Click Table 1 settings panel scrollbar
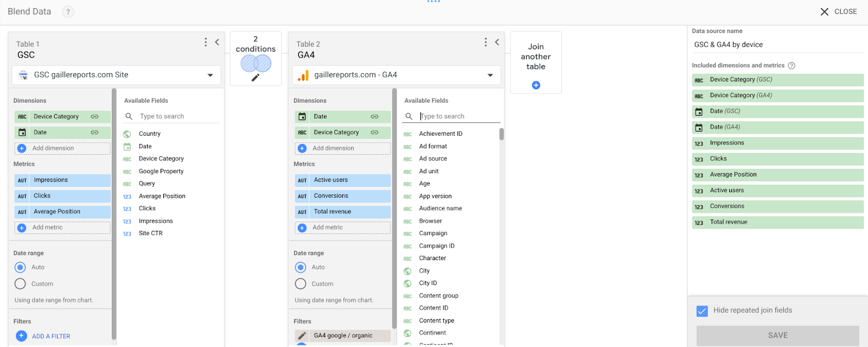 click(x=114, y=214)
